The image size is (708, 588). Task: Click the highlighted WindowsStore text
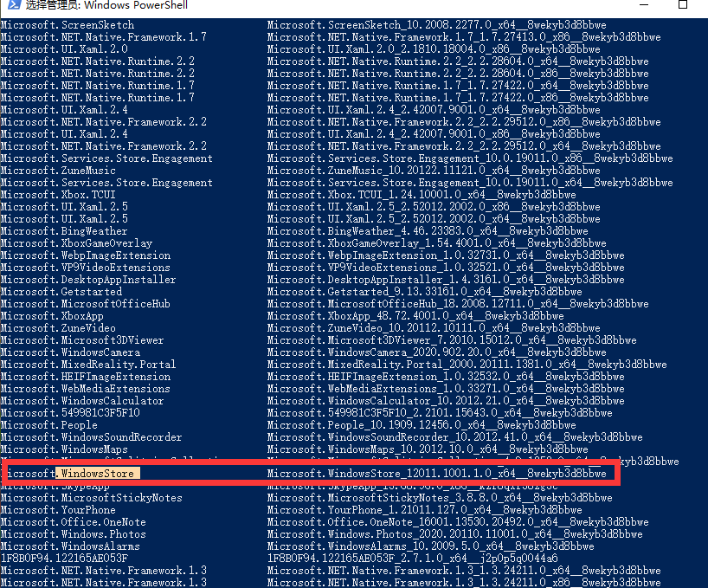[98, 474]
